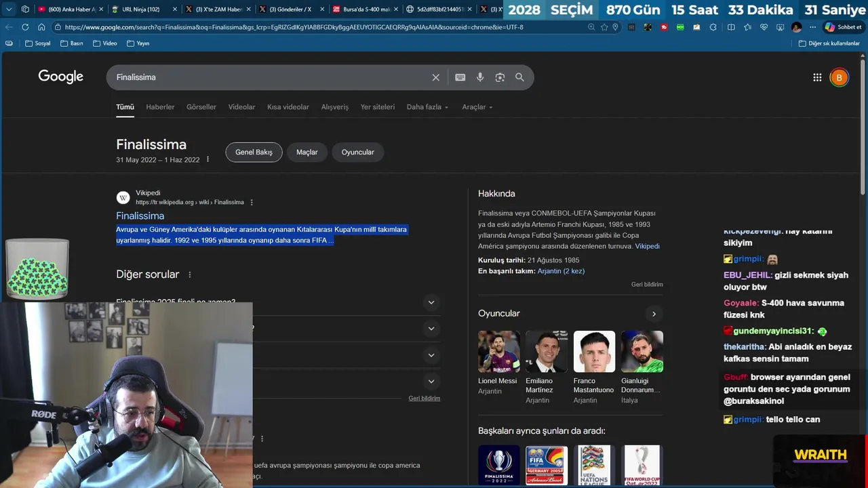
Task: Open the Basın bookmarks folder
Action: tap(71, 43)
